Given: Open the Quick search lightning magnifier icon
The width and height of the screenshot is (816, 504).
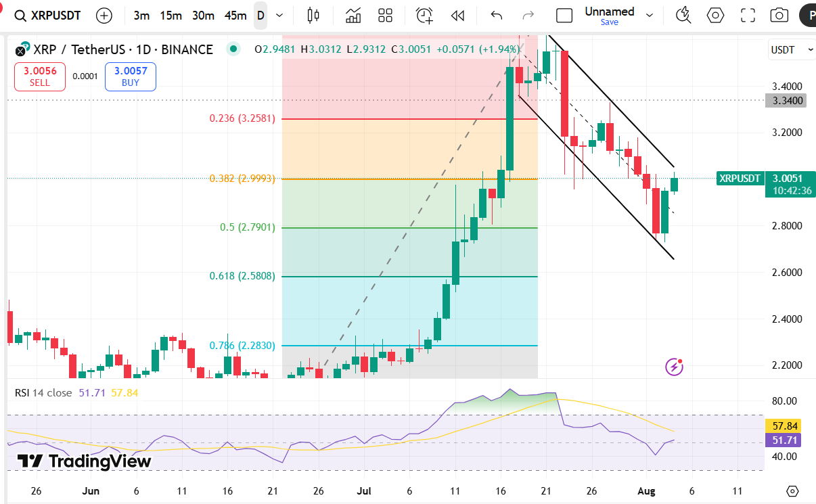Looking at the screenshot, I should click(683, 15).
